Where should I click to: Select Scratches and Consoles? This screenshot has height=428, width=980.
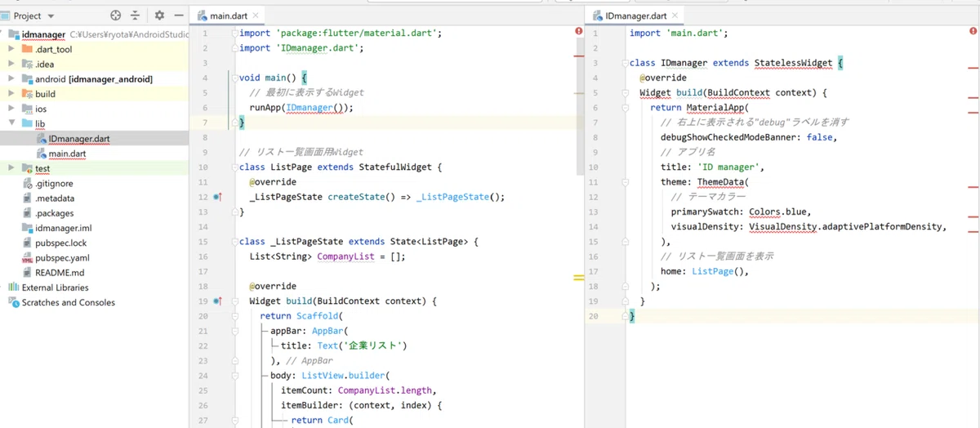69,302
